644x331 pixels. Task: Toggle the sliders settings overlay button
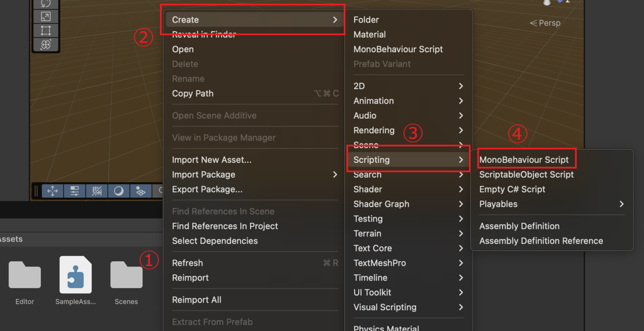[75, 191]
